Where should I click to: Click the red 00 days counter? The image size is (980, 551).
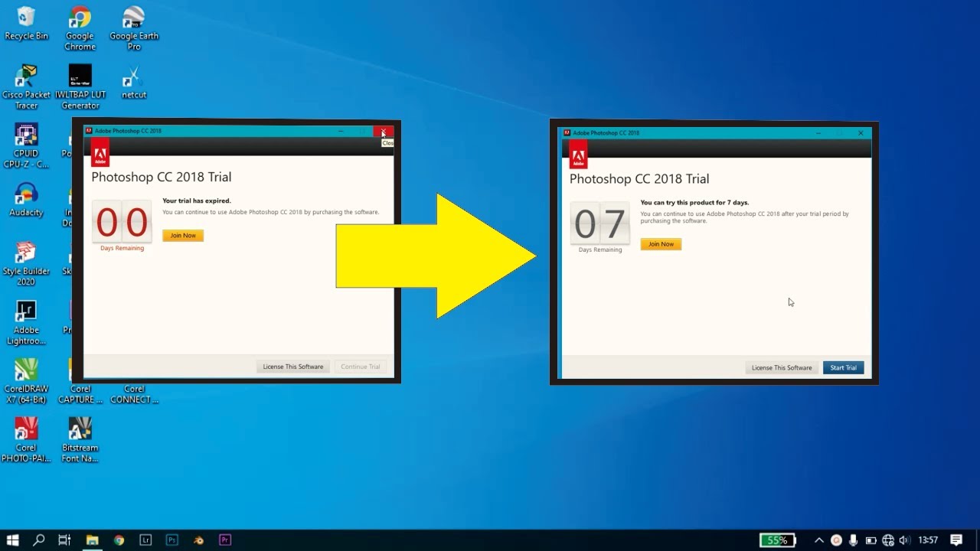[x=122, y=222]
